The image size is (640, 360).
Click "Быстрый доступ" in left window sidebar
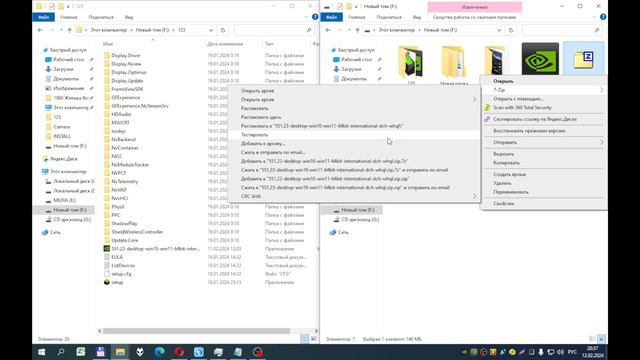click(x=68, y=50)
